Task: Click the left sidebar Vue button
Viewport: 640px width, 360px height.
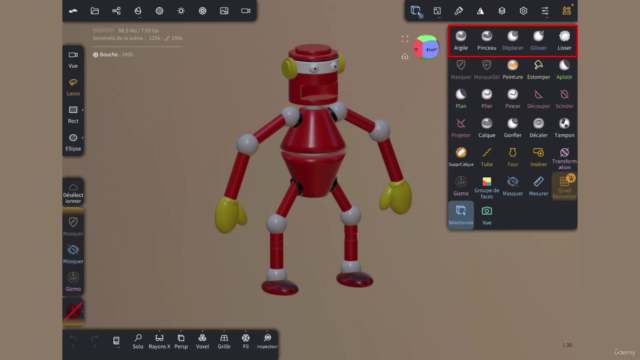Action: point(73,60)
